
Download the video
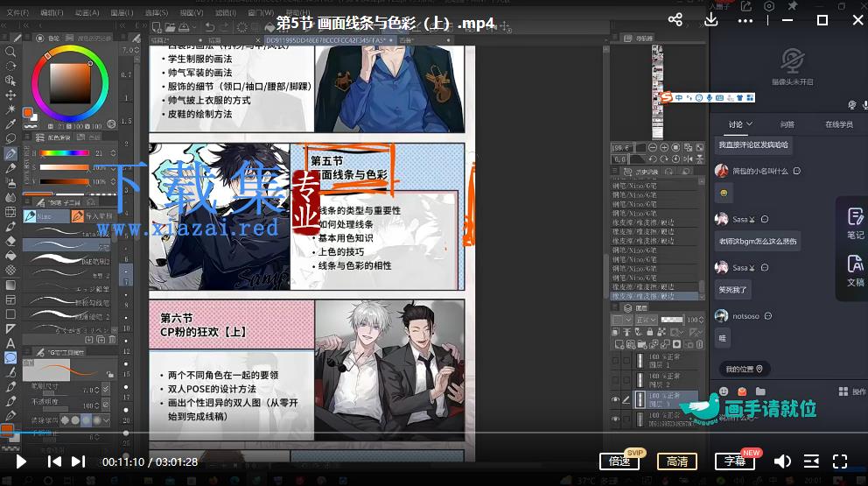pyautogui.click(x=710, y=20)
